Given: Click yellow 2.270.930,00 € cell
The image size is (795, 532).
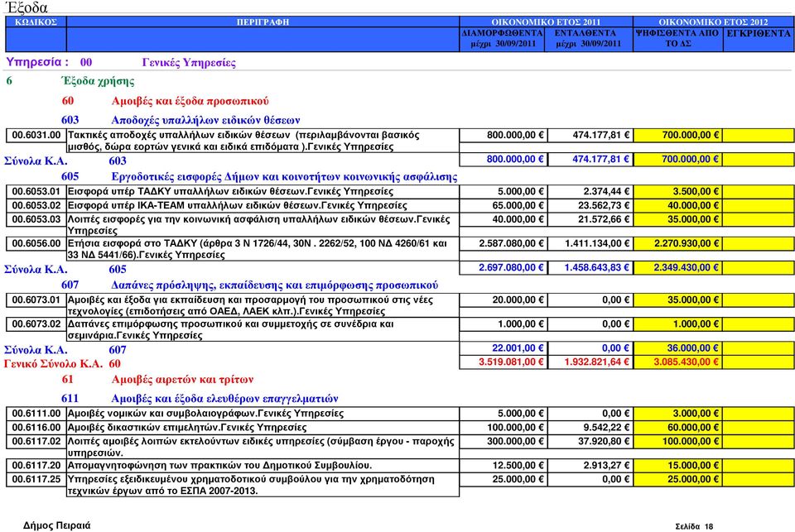Looking at the screenshot, I should pyautogui.click(x=678, y=243).
